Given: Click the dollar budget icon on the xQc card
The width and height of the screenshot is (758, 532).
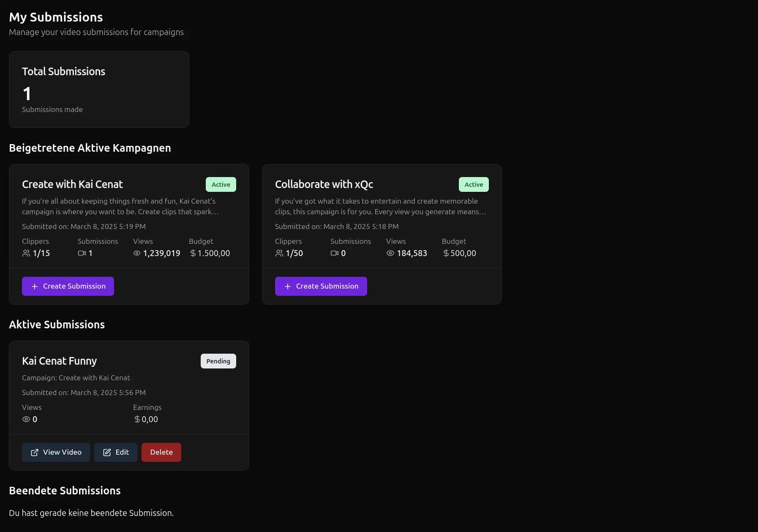Looking at the screenshot, I should pos(445,253).
